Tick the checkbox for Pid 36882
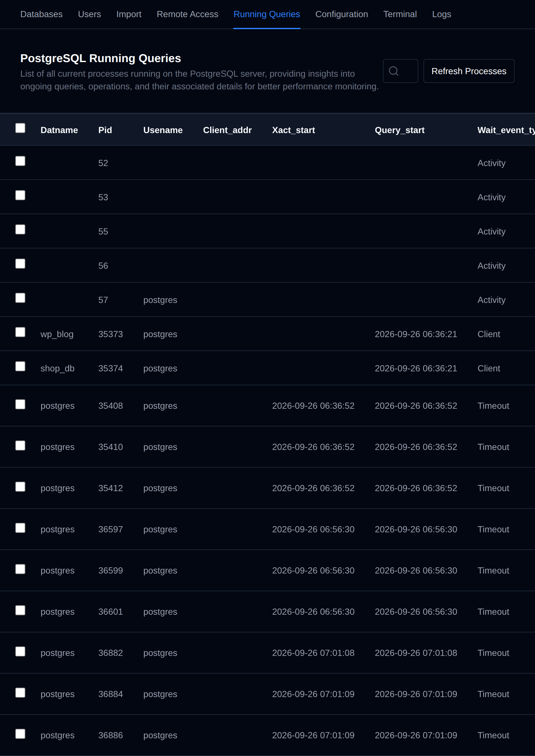The image size is (535, 756). [20, 651]
